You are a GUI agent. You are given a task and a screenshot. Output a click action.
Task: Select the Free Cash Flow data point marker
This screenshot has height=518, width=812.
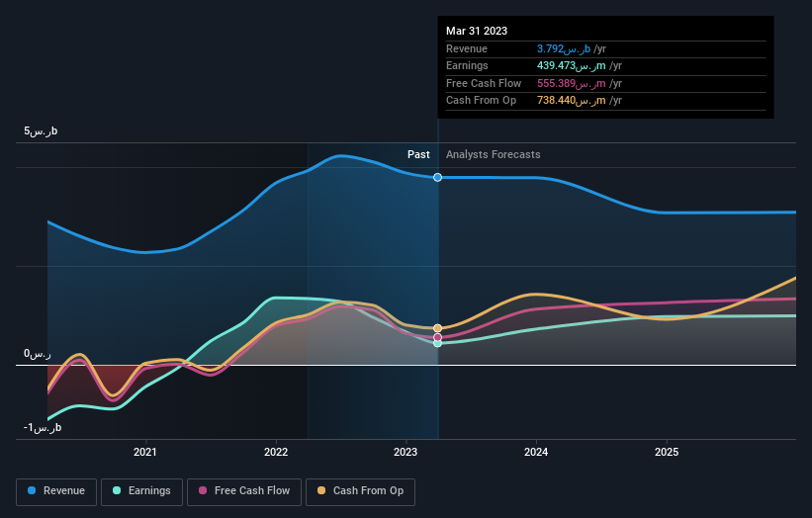(x=437, y=337)
